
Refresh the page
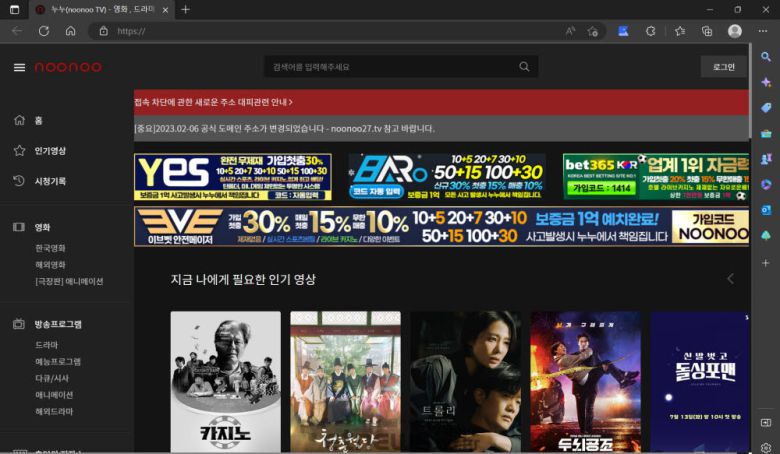[x=44, y=31]
